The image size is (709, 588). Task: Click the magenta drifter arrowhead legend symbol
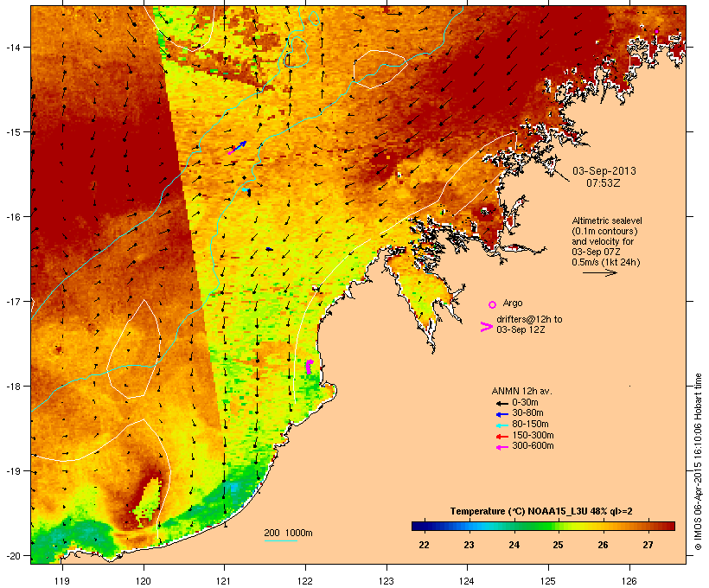(486, 327)
